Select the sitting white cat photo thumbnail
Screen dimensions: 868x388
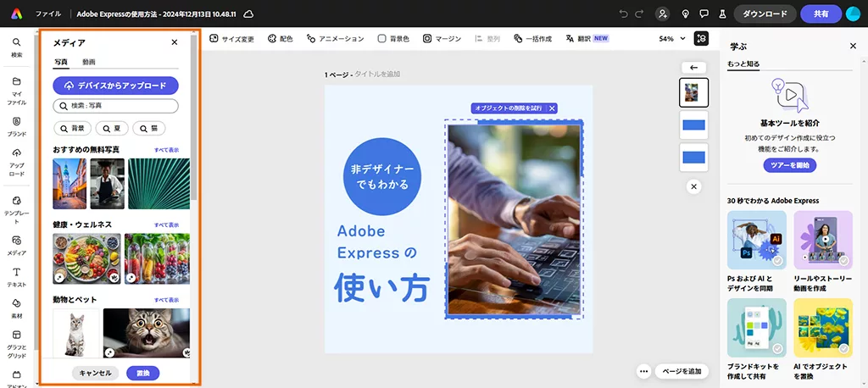coord(75,333)
